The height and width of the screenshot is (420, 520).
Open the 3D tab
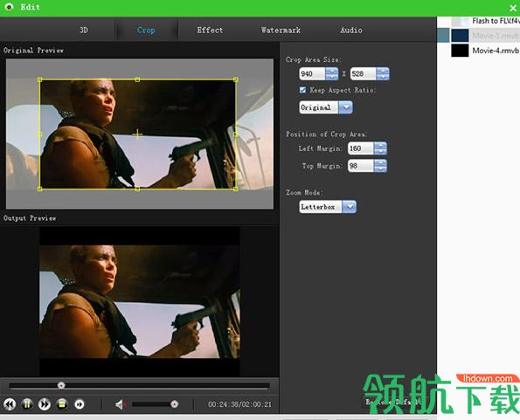pyautogui.click(x=84, y=31)
